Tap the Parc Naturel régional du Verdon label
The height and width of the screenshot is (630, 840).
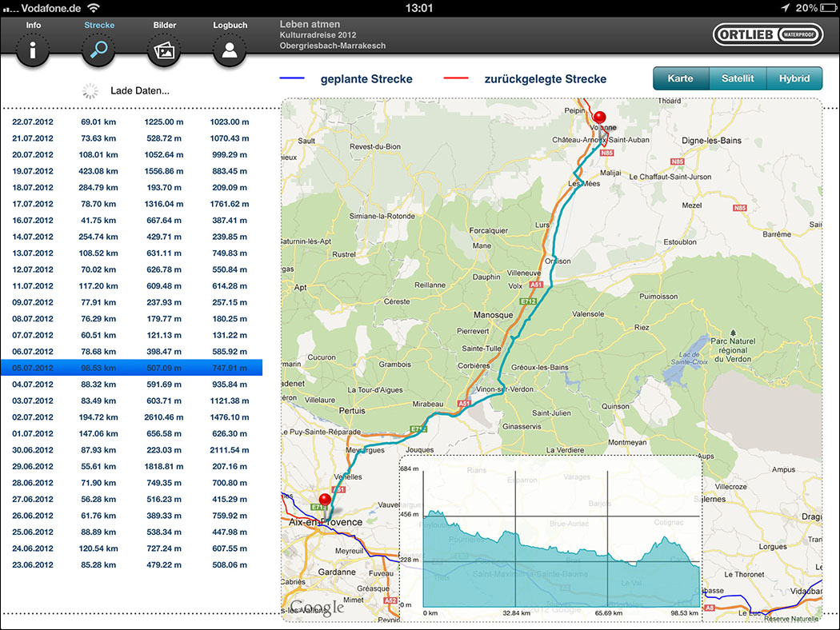733,350
